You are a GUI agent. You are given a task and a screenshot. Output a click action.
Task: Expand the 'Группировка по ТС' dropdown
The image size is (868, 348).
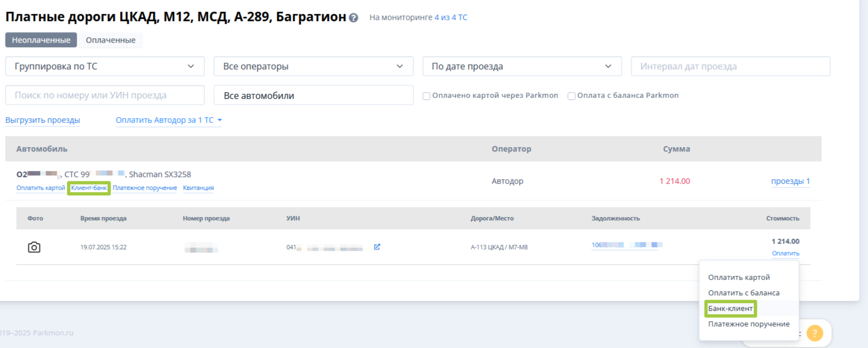coord(105,66)
